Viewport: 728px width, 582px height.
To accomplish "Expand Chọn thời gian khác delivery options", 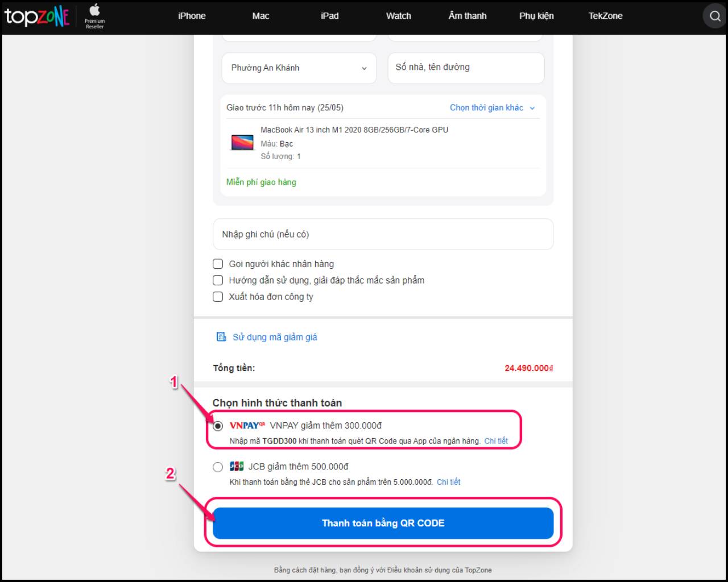I will point(493,108).
